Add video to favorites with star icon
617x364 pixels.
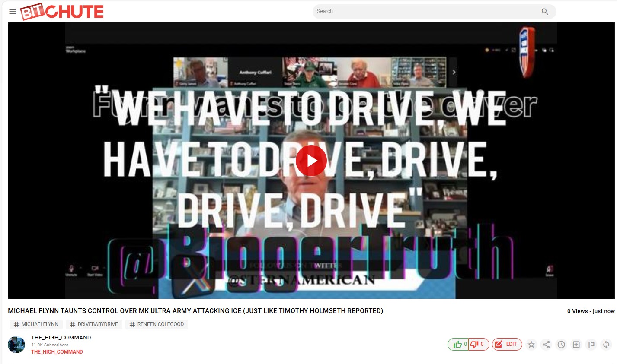(531, 345)
